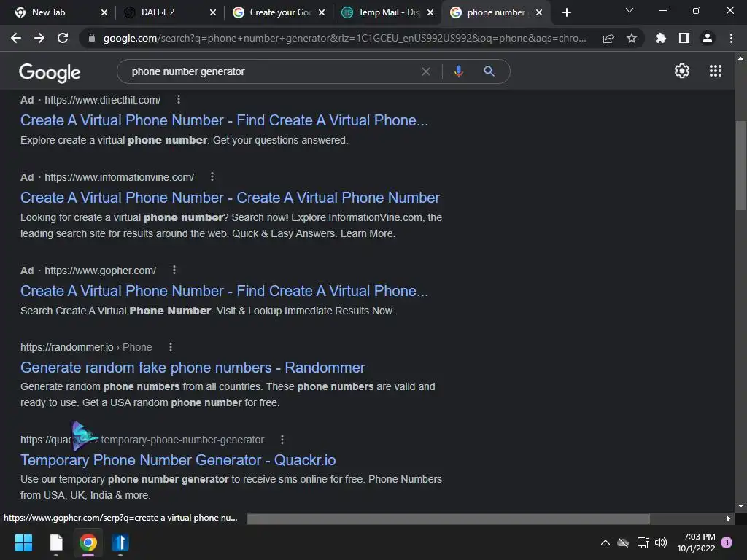
Task: Click the scroll right arrow
Action: (x=729, y=518)
